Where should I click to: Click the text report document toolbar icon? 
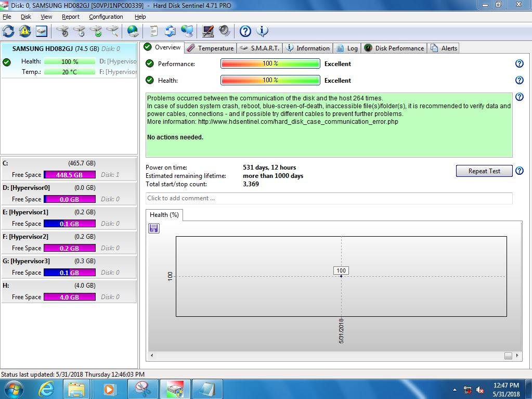(154, 31)
